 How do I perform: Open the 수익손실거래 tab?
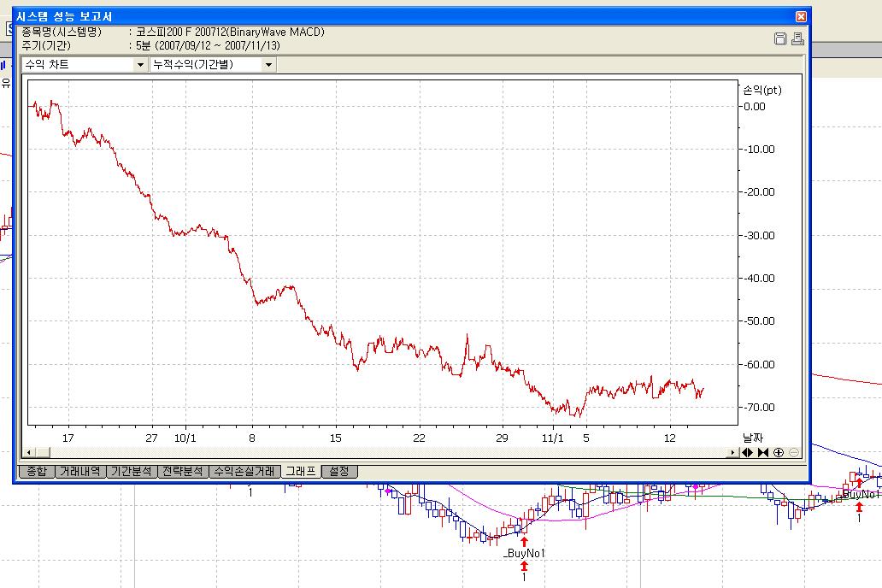(x=244, y=471)
